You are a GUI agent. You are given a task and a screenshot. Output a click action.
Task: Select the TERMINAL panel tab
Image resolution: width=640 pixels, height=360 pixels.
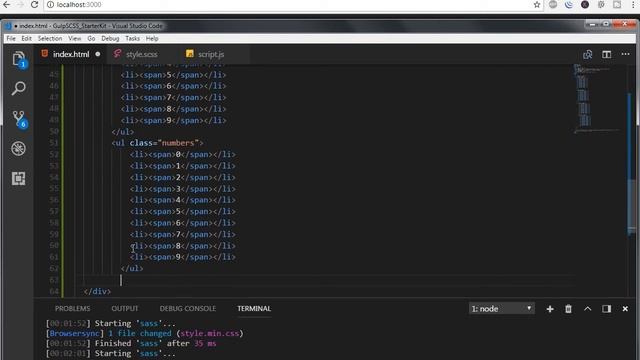coord(254,309)
